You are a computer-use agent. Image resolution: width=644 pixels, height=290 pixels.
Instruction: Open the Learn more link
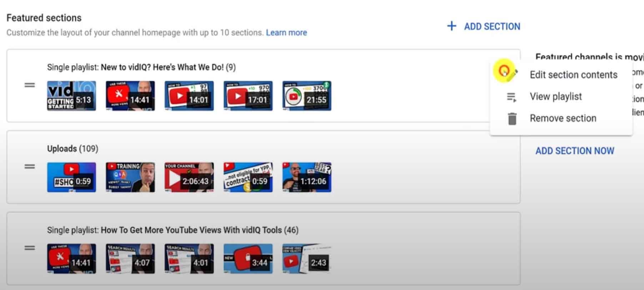286,32
